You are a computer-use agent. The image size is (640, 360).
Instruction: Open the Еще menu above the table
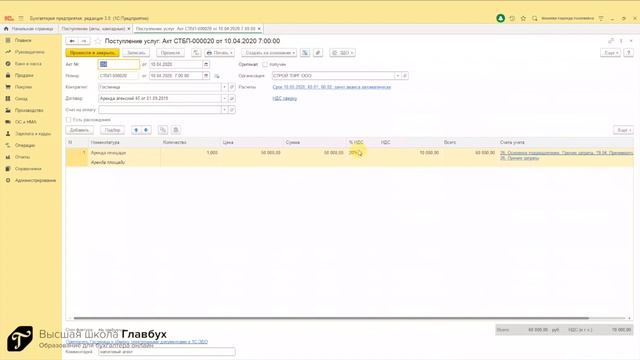623,130
